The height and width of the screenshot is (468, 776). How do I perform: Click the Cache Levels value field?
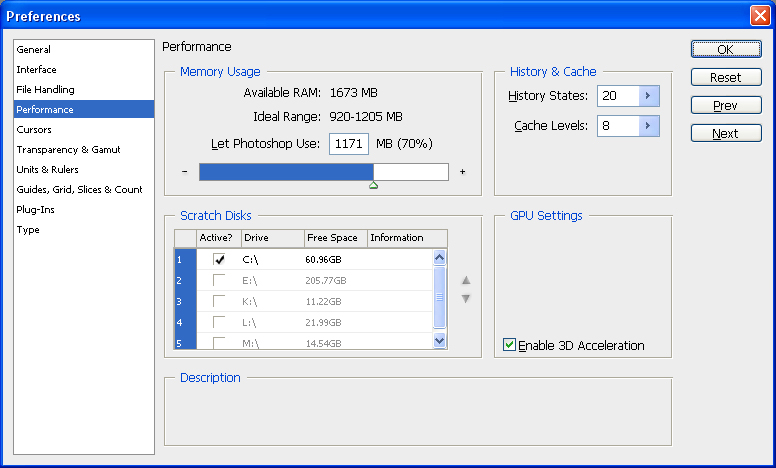(618, 126)
